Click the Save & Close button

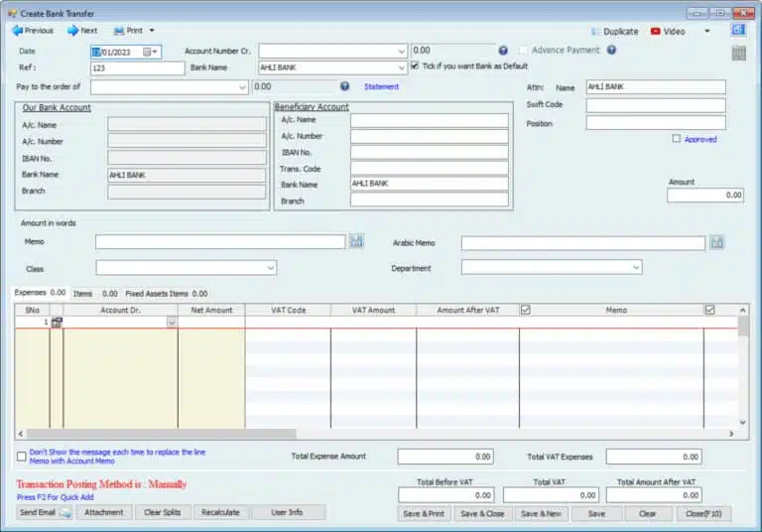483,513
